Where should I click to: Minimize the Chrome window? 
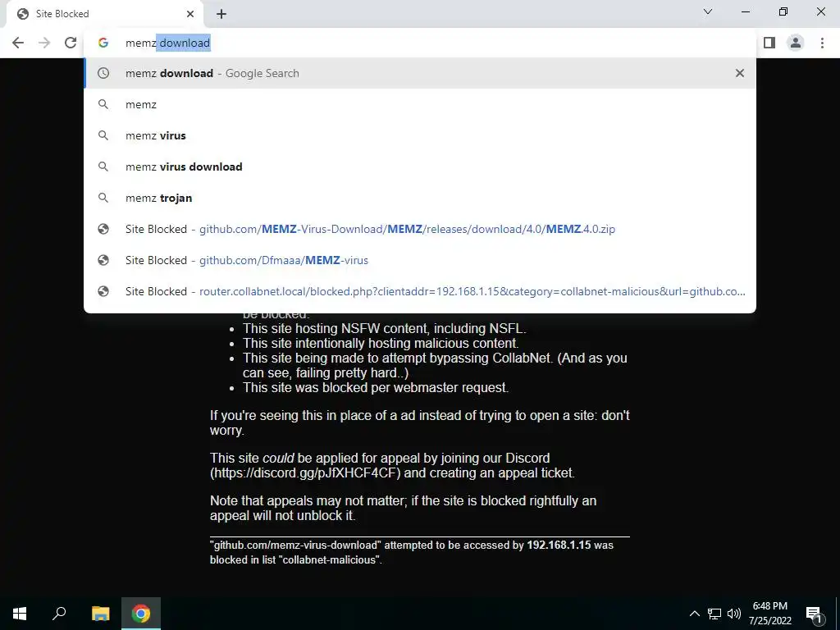coord(745,11)
